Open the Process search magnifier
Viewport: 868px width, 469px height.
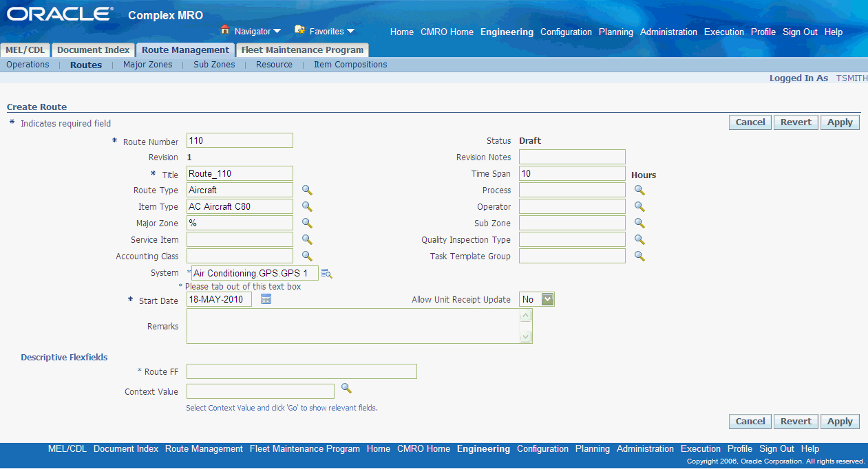(639, 190)
